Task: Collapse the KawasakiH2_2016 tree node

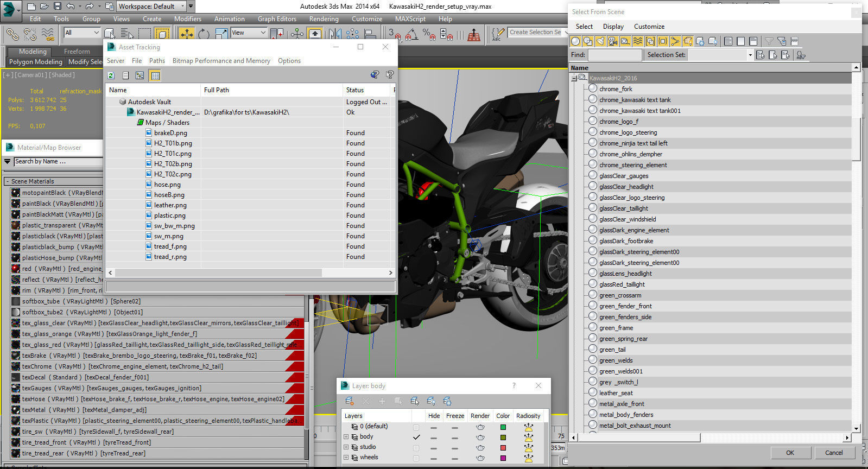Action: pos(574,78)
